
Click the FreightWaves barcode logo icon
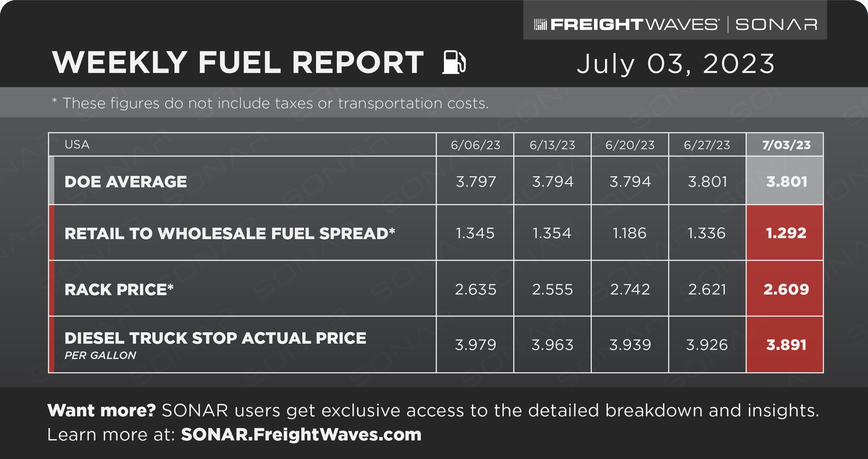tap(540, 24)
